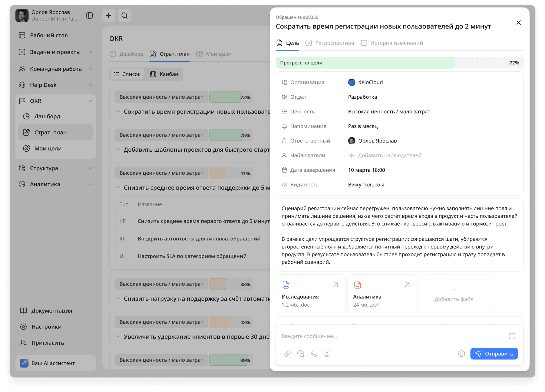The image size is (545, 392).
Task: Click Добавить файл tile
Action: pos(454,294)
